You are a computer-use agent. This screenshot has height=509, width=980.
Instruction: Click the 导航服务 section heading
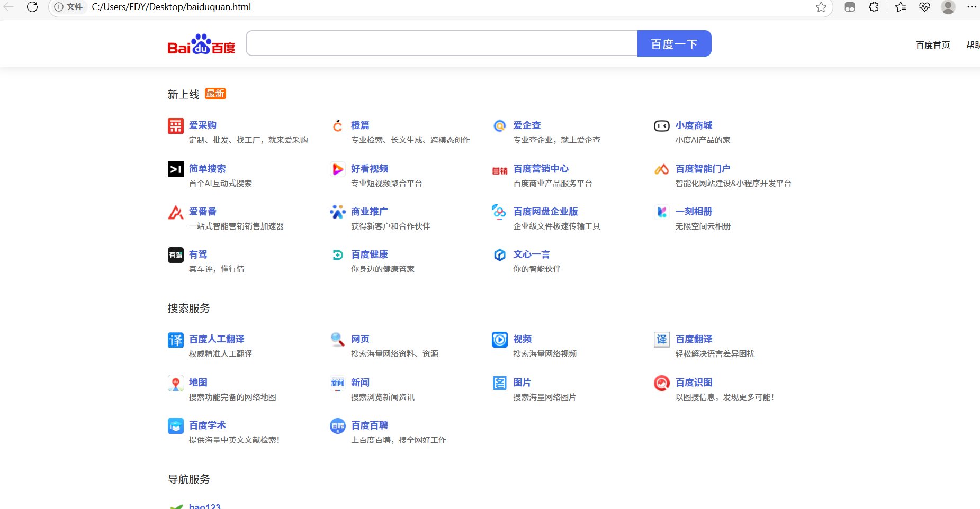(188, 479)
